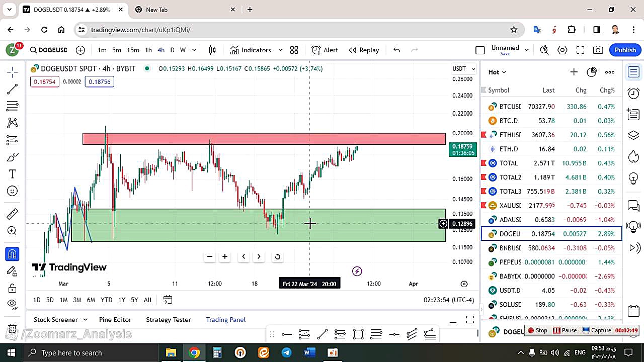
Task: Select the zoom in tool
Action: coord(13,231)
